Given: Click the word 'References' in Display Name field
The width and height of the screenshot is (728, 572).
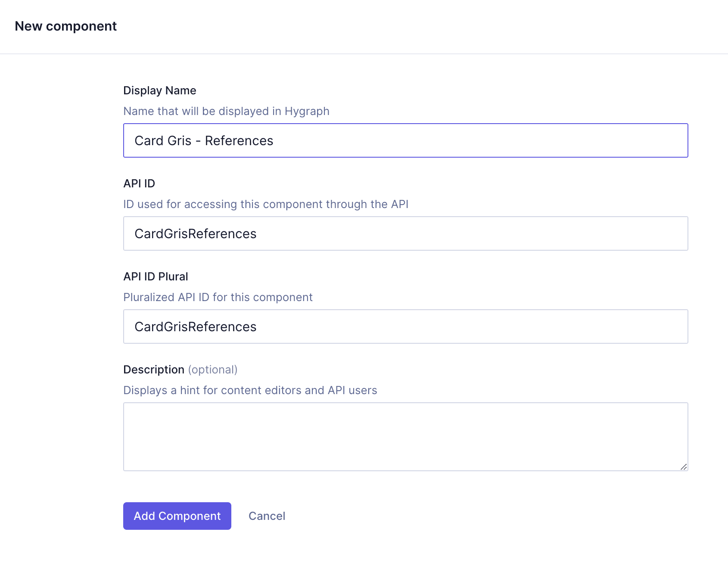Looking at the screenshot, I should pyautogui.click(x=239, y=141).
